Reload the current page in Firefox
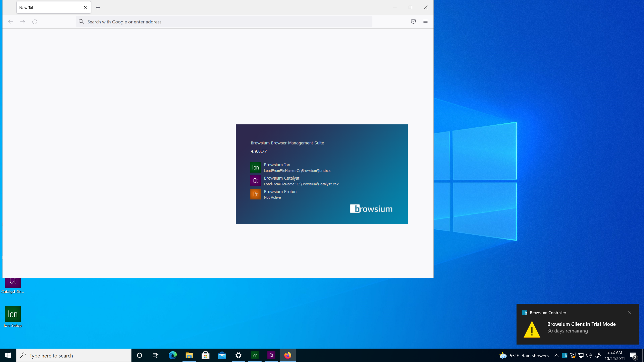The width and height of the screenshot is (644, 362). point(35,21)
